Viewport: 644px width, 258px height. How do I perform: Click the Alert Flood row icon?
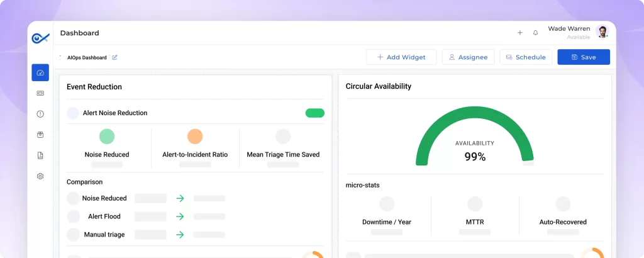point(73,216)
